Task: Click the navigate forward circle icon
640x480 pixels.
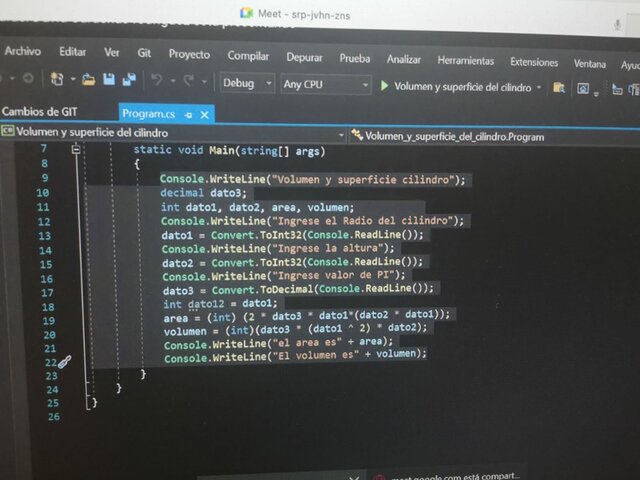Action: tap(28, 78)
